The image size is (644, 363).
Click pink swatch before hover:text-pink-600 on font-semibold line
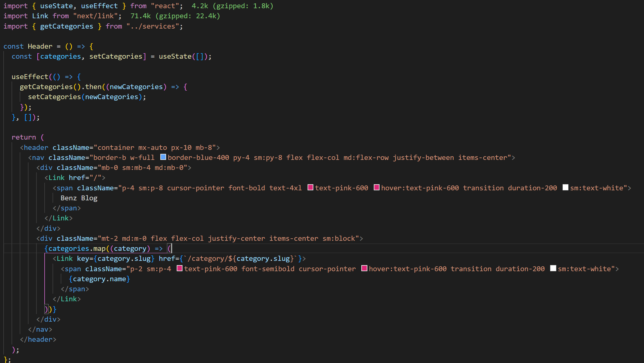point(364,268)
